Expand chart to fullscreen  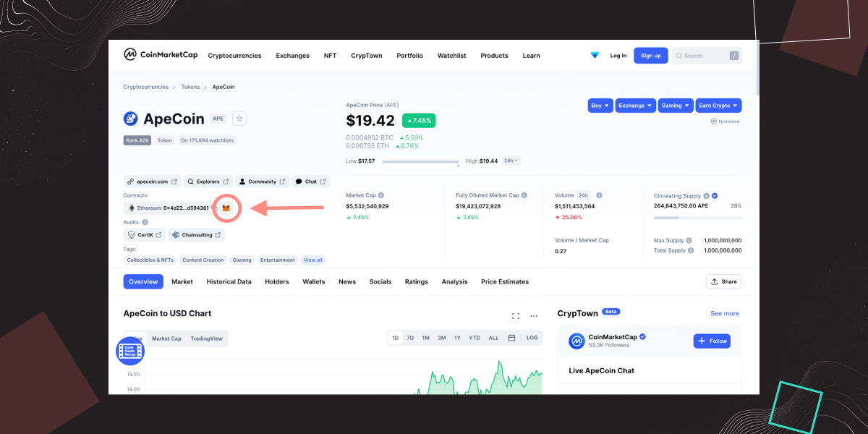pyautogui.click(x=516, y=315)
